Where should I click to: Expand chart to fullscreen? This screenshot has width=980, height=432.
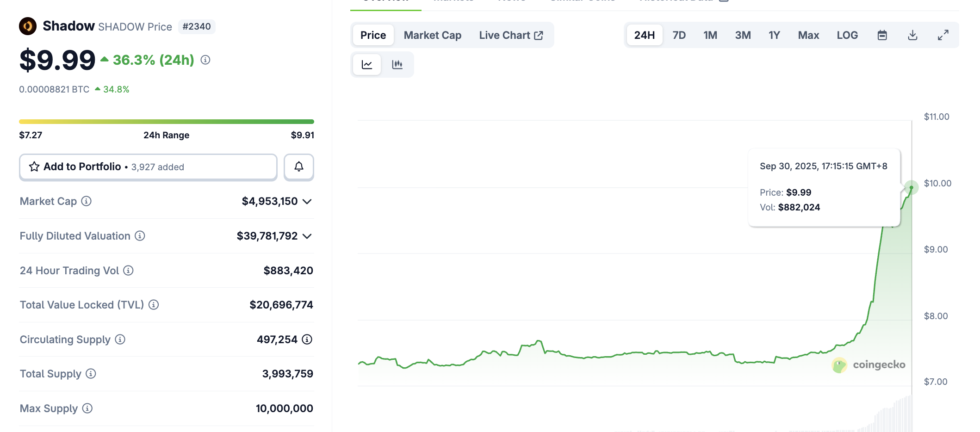pos(943,35)
